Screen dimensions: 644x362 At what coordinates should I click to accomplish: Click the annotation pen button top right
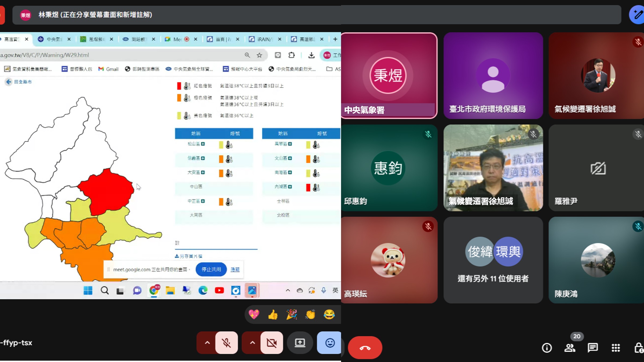tap(637, 15)
